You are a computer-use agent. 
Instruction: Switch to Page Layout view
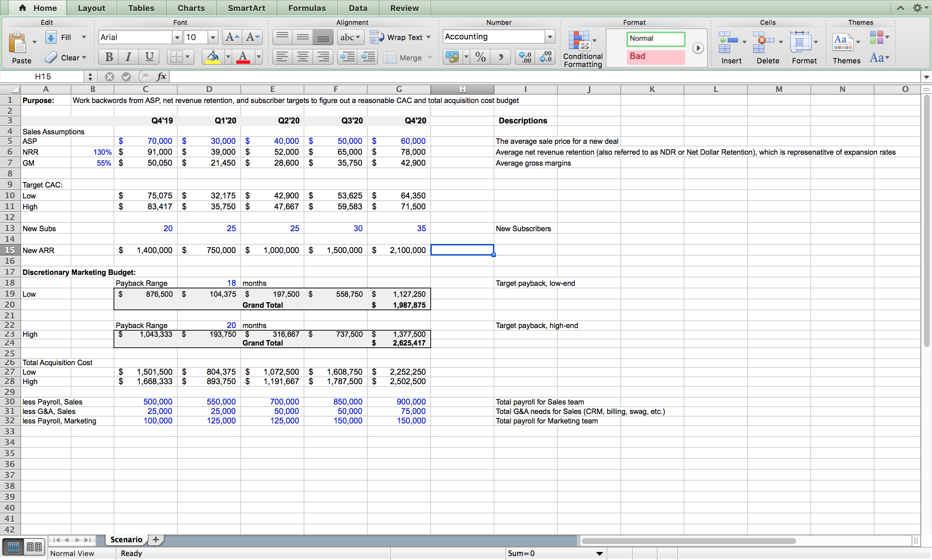[x=34, y=547]
